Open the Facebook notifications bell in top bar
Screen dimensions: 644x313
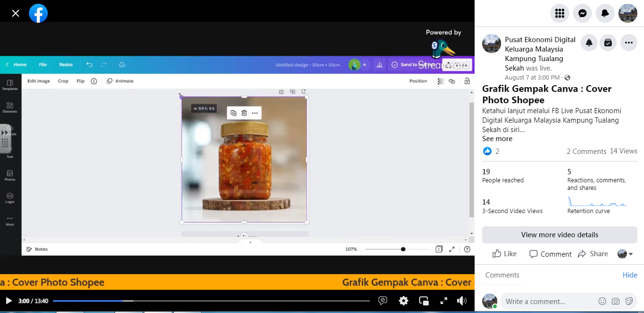click(605, 13)
